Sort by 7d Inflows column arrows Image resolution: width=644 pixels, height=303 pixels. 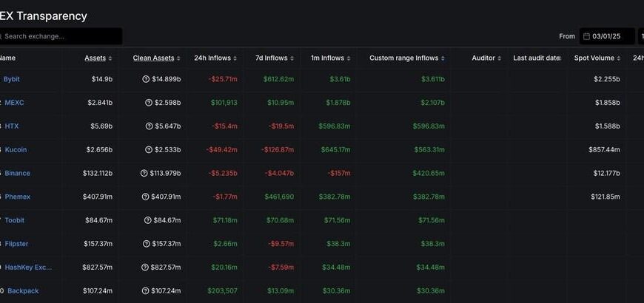tap(292, 58)
